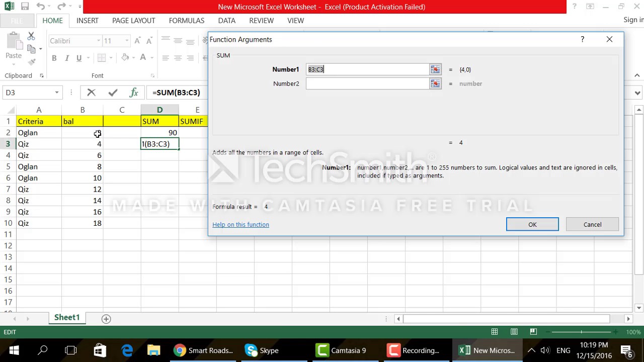Toggle Bold formatting
The image size is (644, 362).
coord(54,58)
